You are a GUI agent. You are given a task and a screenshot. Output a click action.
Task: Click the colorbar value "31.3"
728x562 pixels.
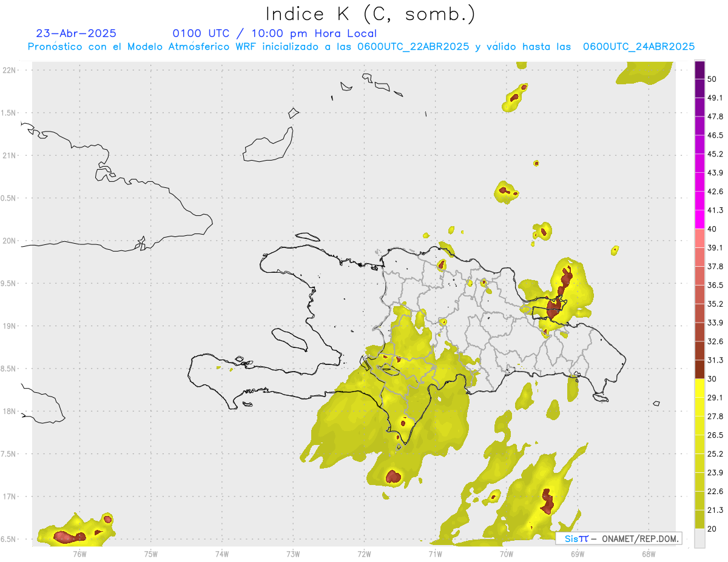(715, 360)
